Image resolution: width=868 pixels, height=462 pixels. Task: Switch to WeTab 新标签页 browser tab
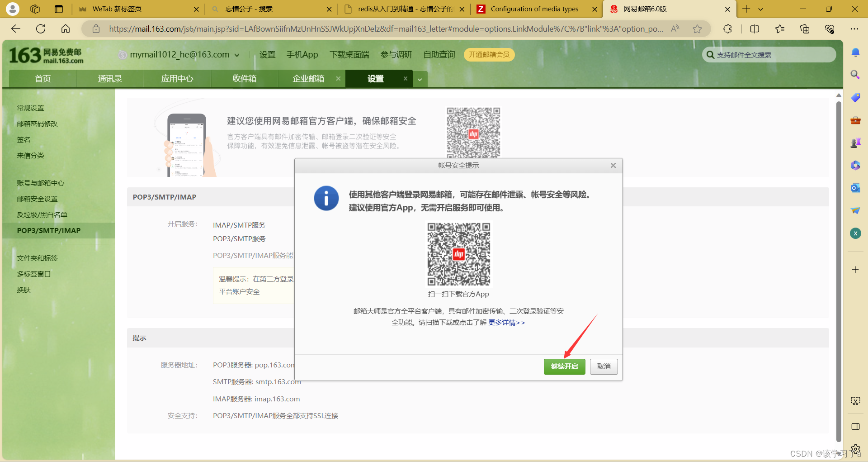[x=138, y=9]
